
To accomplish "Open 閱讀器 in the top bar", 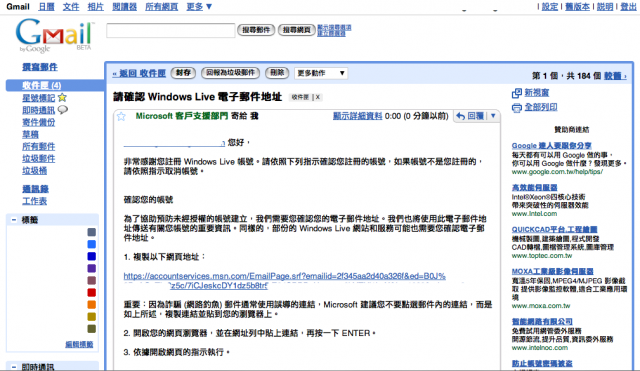I will 124,7.
